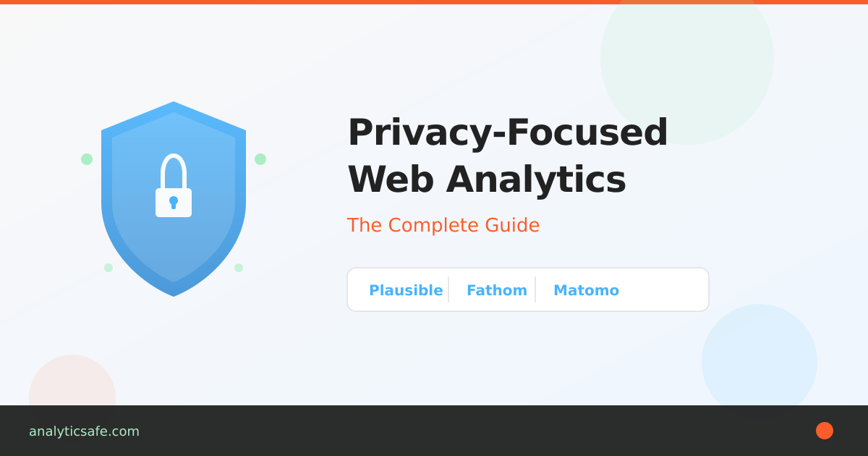Click "The Complete Guide" subtitle
Image resolution: width=868 pixels, height=456 pixels.
pyautogui.click(x=443, y=225)
